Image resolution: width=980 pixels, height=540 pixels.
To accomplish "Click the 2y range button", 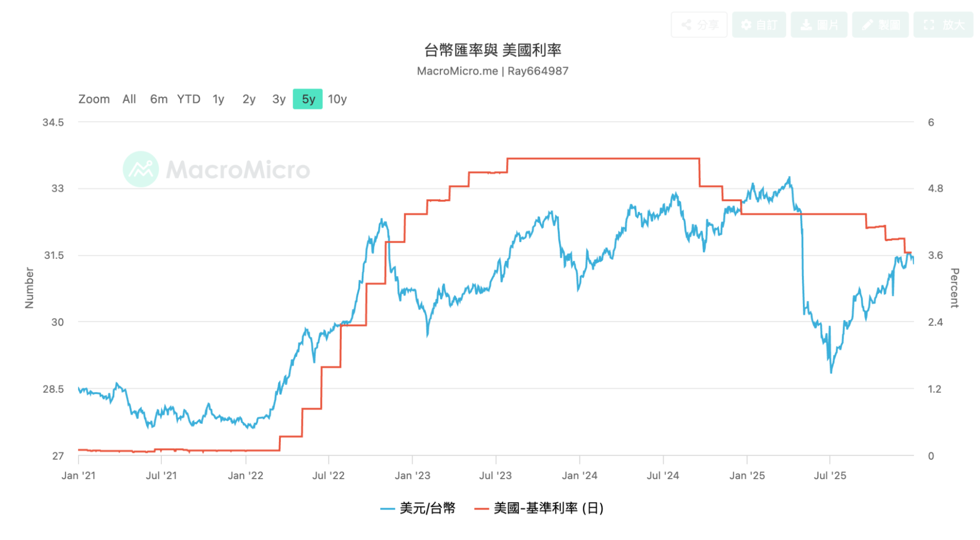I will pyautogui.click(x=248, y=99).
